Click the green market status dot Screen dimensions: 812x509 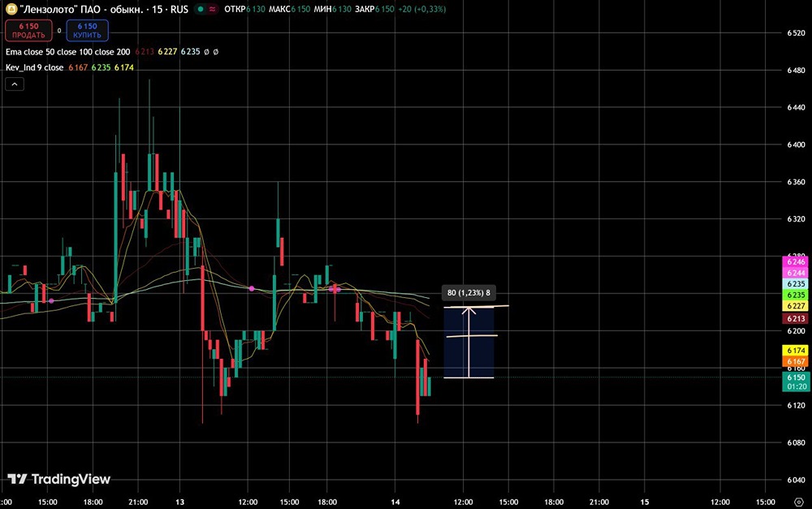click(x=201, y=9)
